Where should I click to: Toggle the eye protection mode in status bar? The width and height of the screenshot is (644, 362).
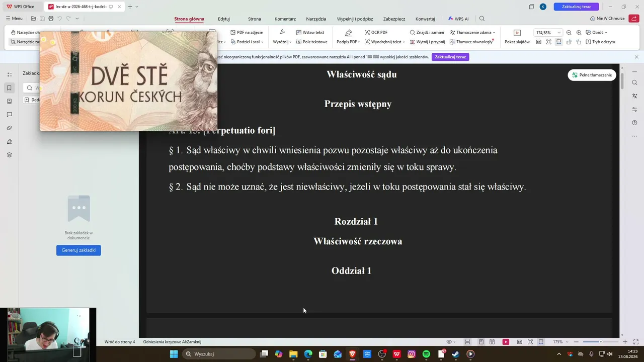(450, 342)
